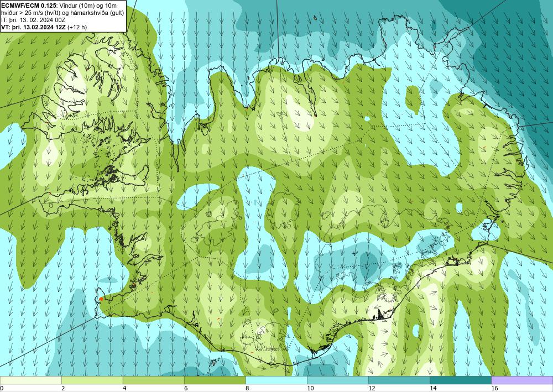The height and width of the screenshot is (392, 553).
Task: Click the pale yellow 0–2 m/s legend swatch
Action: pyautogui.click(x=30, y=380)
